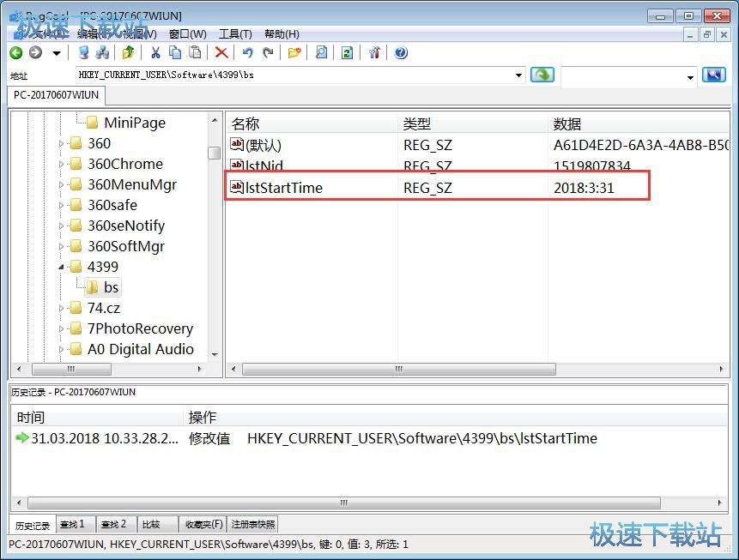Screen dimensions: 739x560
Task: Click the history pane horizontal scrollbar
Action: pyautogui.click(x=344, y=503)
